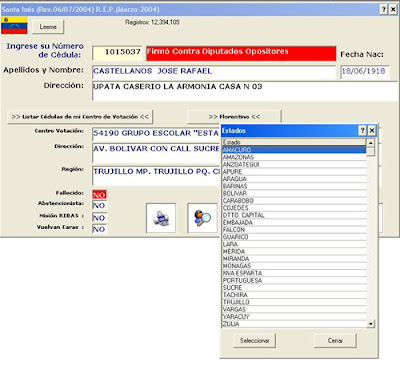This screenshot has height=366, width=400.
Task: Click the search person magnifier icon
Action: 202,218
